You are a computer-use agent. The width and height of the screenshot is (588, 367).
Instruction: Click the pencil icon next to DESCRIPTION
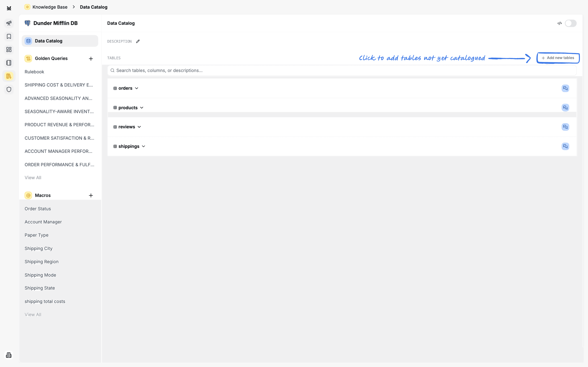pyautogui.click(x=138, y=41)
